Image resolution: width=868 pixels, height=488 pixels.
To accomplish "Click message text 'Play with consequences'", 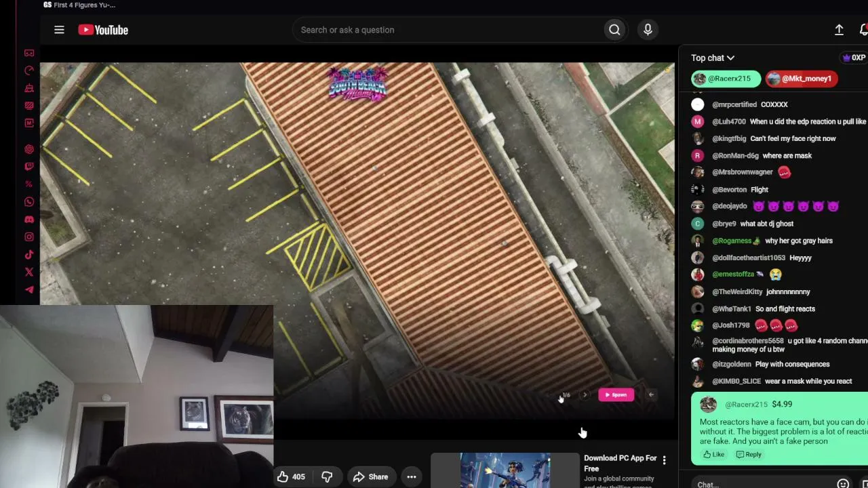I will click(x=792, y=365).
